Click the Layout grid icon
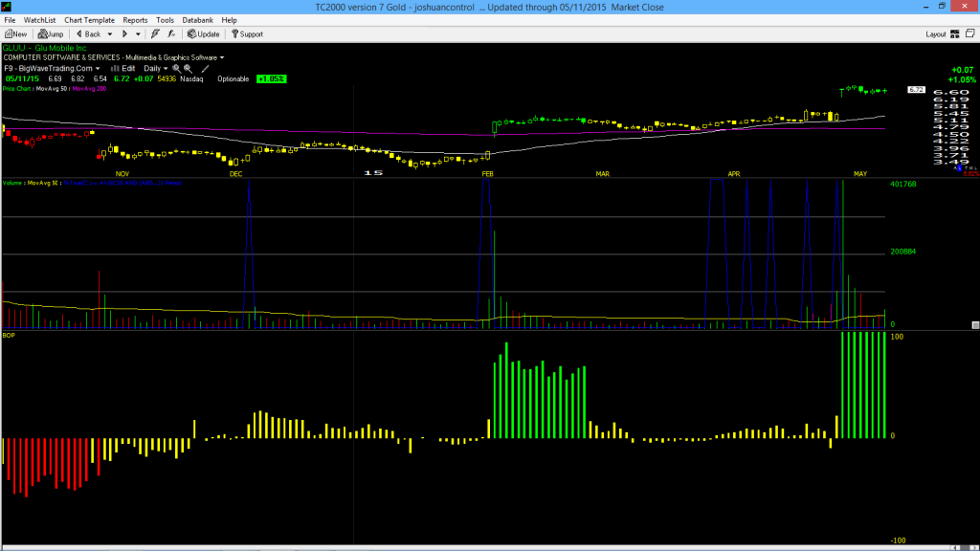 [x=955, y=33]
